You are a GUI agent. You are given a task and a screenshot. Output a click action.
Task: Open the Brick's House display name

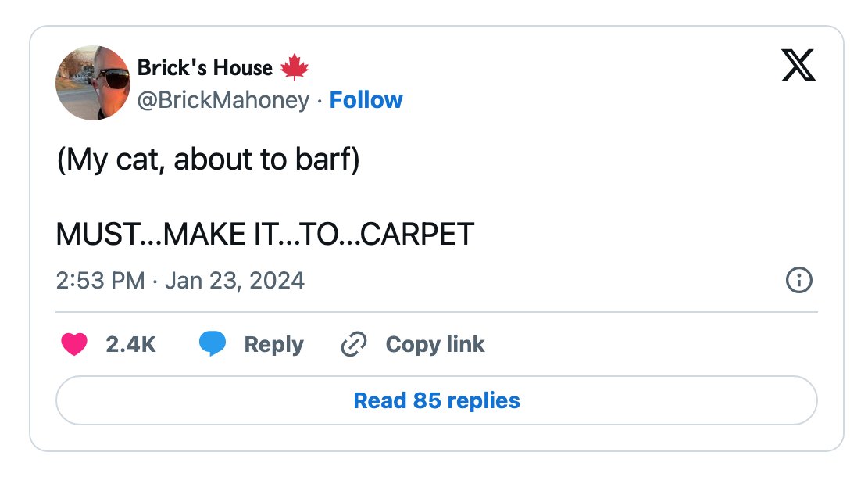[205, 67]
